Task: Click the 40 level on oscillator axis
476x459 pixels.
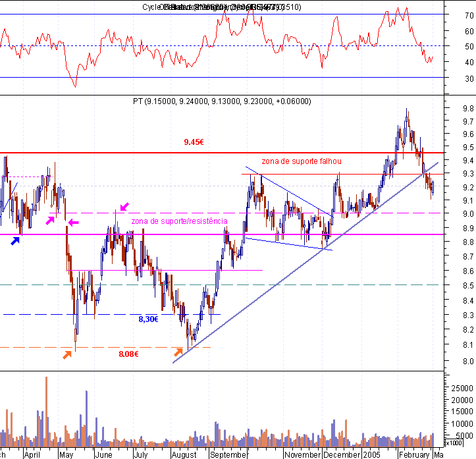Action: (469, 63)
